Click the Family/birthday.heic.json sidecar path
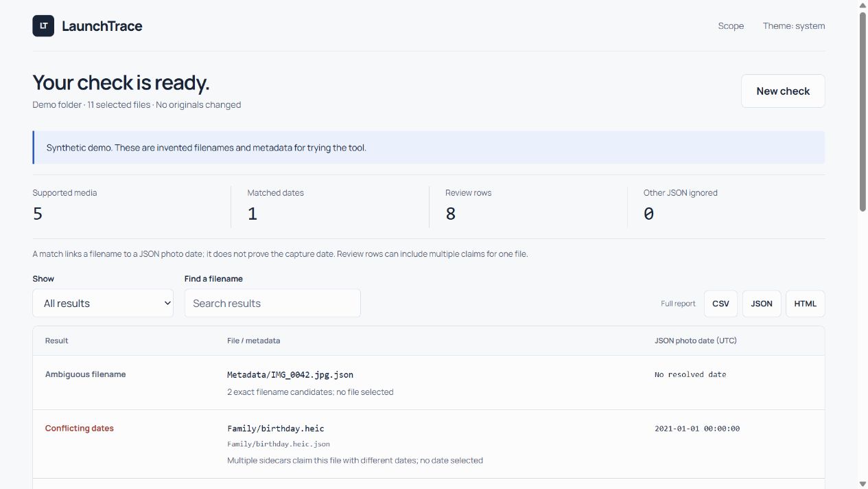 pos(279,444)
